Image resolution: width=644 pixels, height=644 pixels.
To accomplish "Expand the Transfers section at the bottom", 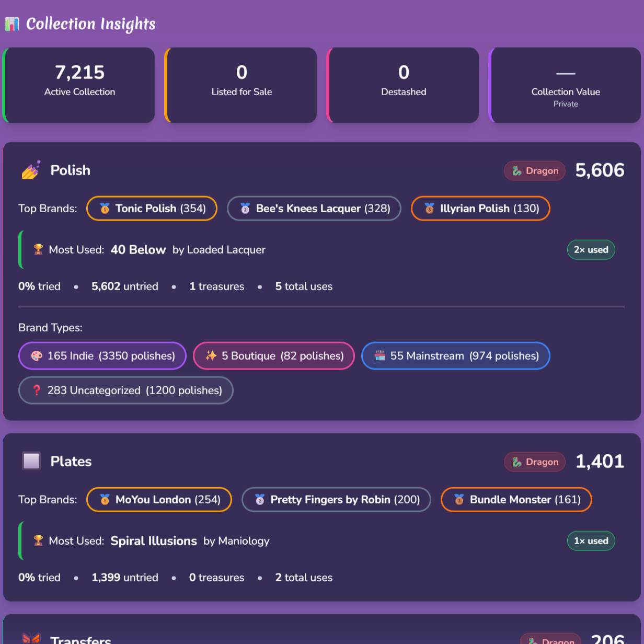I will pyautogui.click(x=80, y=638).
